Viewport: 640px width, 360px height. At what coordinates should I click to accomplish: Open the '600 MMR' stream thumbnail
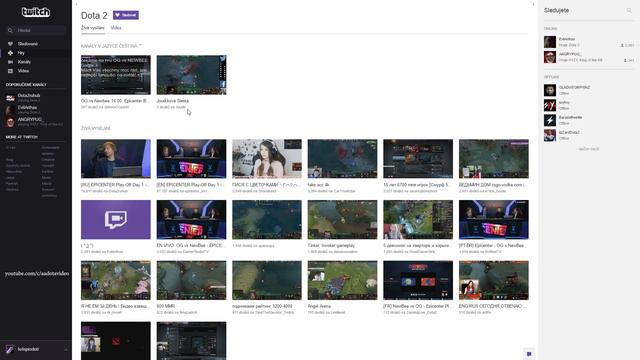coord(191,280)
